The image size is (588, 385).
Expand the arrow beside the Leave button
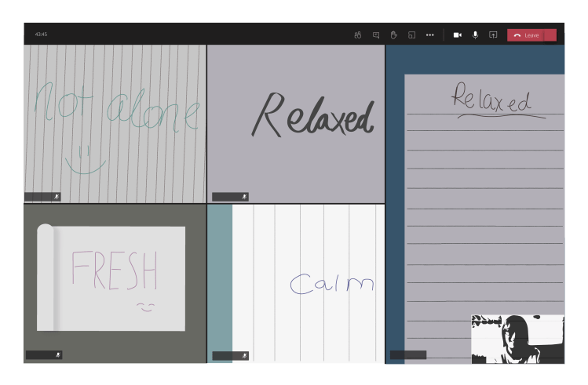(x=550, y=35)
